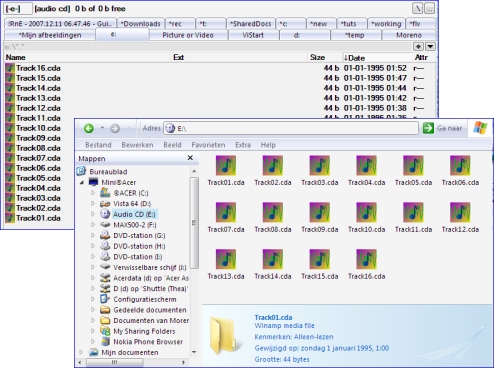Click the root backslash button in file manager
This screenshot has height=375, width=500.
coord(418,8)
